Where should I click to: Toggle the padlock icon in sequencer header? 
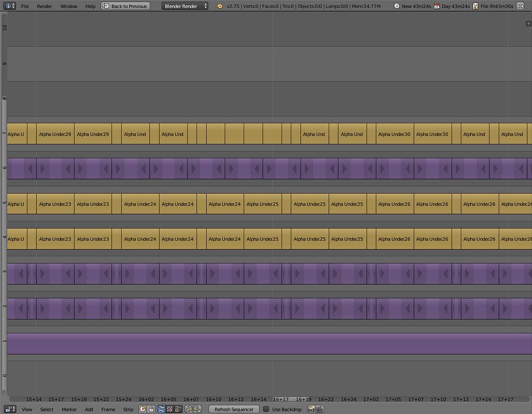[151, 409]
